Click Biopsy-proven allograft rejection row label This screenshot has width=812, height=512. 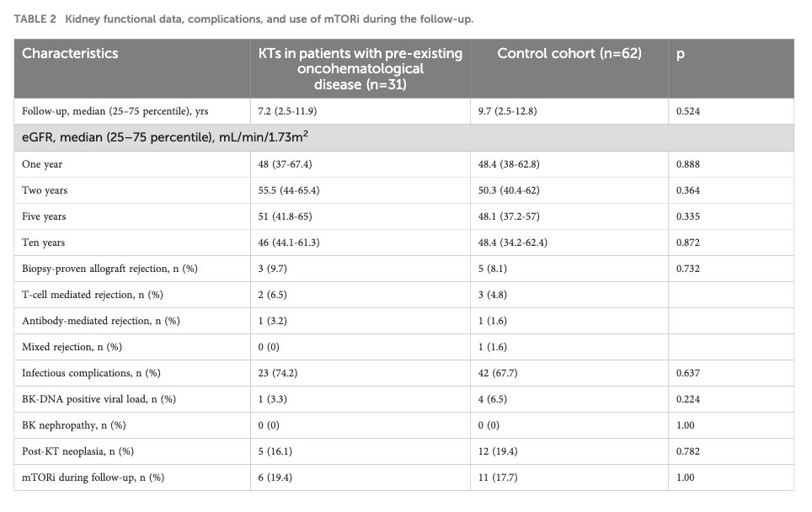click(x=110, y=269)
